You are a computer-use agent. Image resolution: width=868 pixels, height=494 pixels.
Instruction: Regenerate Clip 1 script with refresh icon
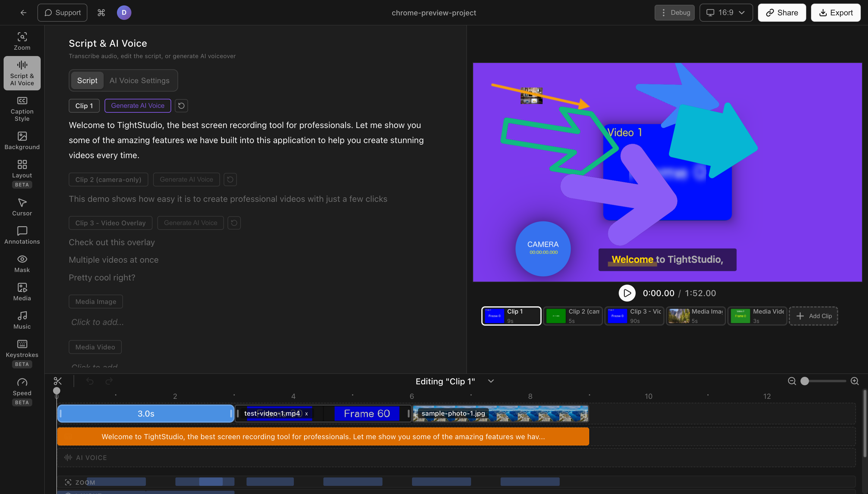click(x=181, y=105)
